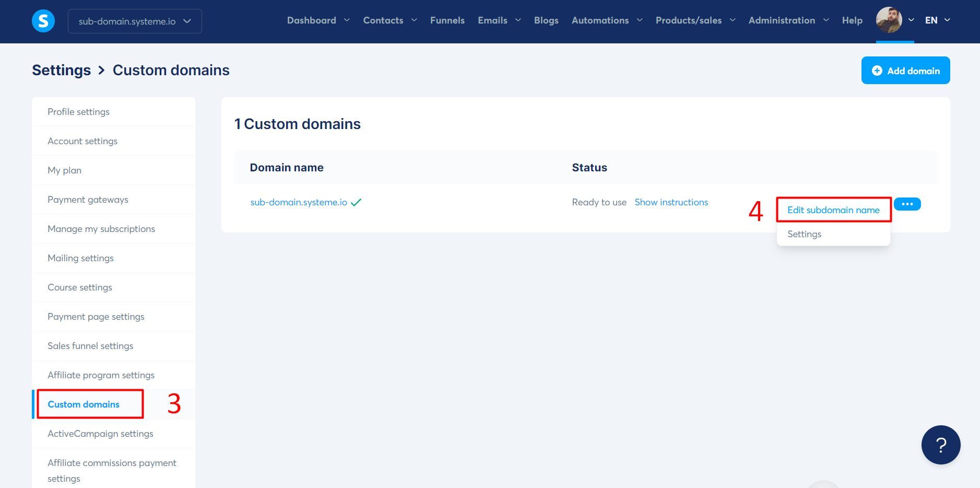
Task: Click the Settings breadcrumb link
Action: tap(61, 70)
